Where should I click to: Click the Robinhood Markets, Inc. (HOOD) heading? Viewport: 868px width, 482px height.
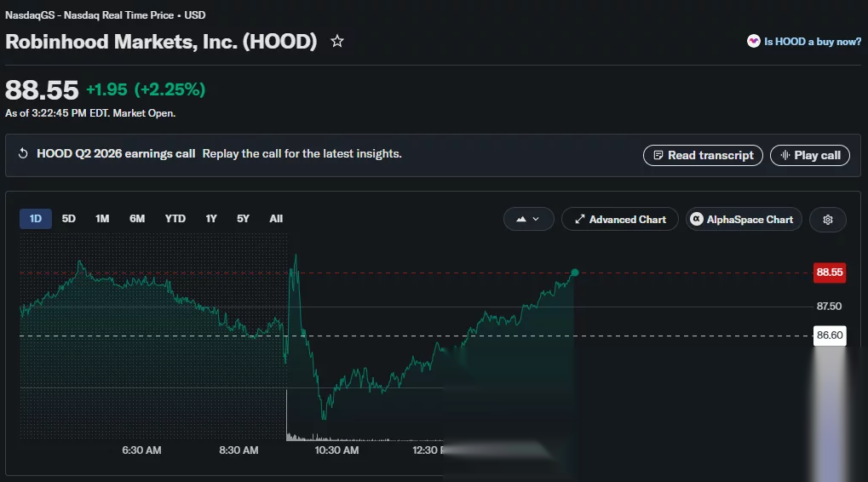click(x=161, y=42)
